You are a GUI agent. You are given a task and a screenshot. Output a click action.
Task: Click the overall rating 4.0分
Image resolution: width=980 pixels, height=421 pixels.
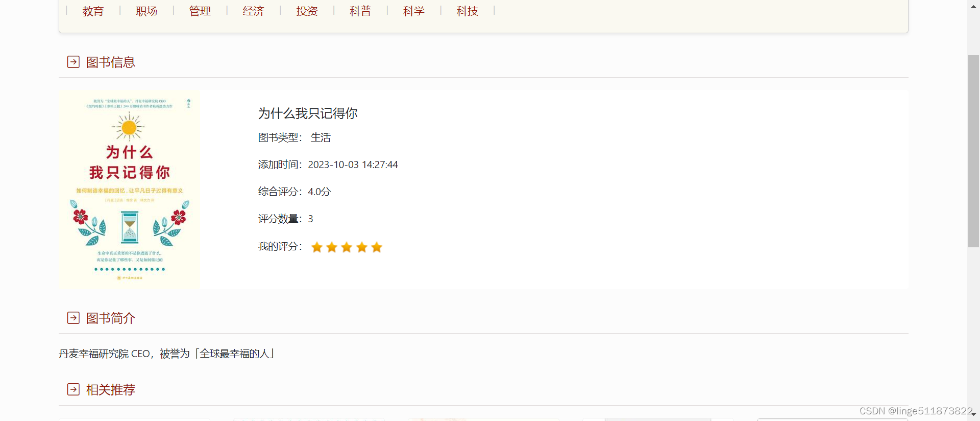point(320,192)
